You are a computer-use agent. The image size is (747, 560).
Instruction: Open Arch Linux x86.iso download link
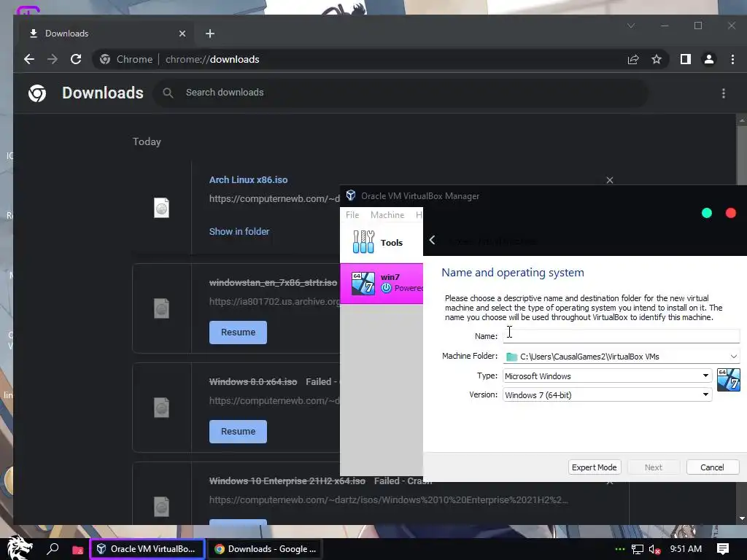coord(248,179)
